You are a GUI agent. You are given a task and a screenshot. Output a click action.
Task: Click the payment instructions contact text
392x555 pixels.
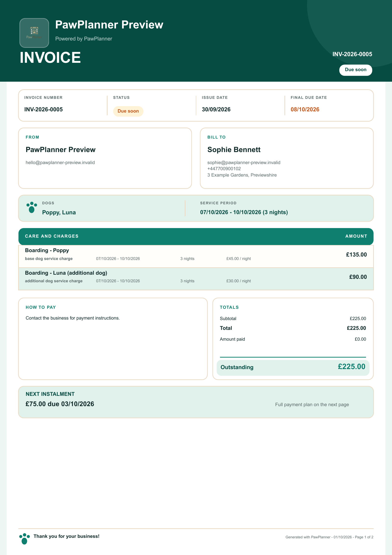[x=73, y=318]
